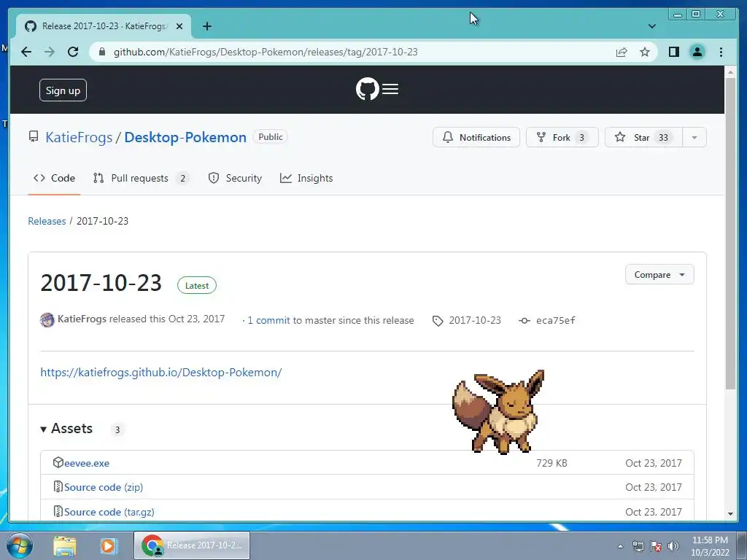
Task: Click the 729 KB file size text
Action: coord(551,463)
